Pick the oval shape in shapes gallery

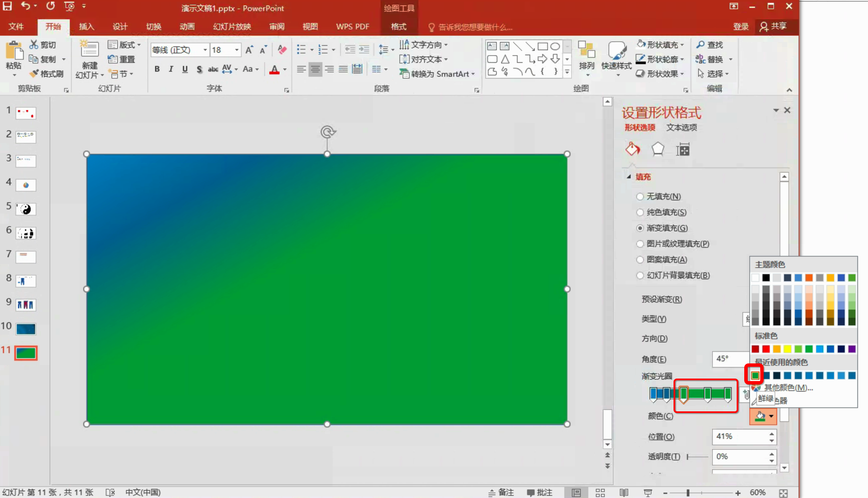tap(555, 46)
